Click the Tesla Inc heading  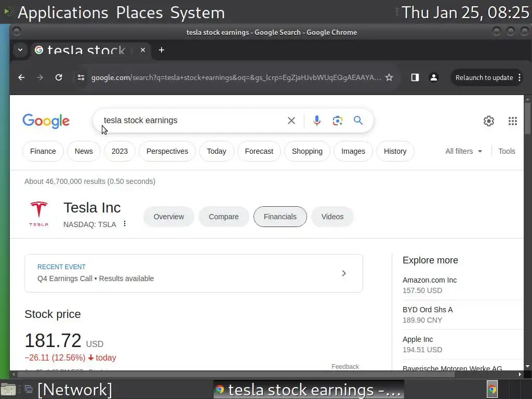92,208
